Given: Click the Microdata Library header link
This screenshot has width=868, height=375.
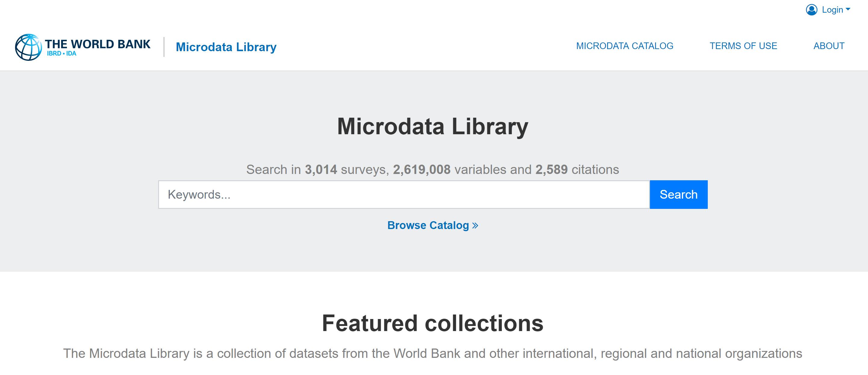Looking at the screenshot, I should pyautogui.click(x=226, y=47).
